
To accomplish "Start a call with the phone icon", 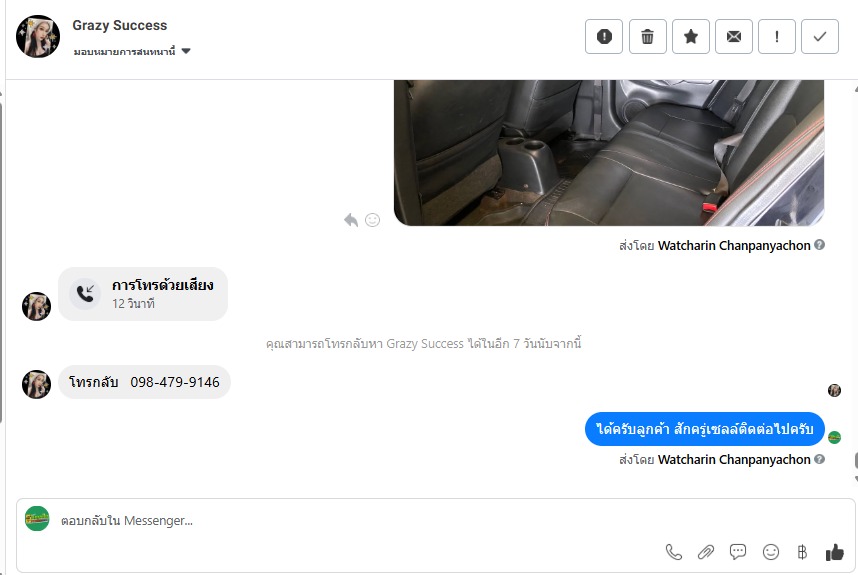I will click(x=674, y=552).
